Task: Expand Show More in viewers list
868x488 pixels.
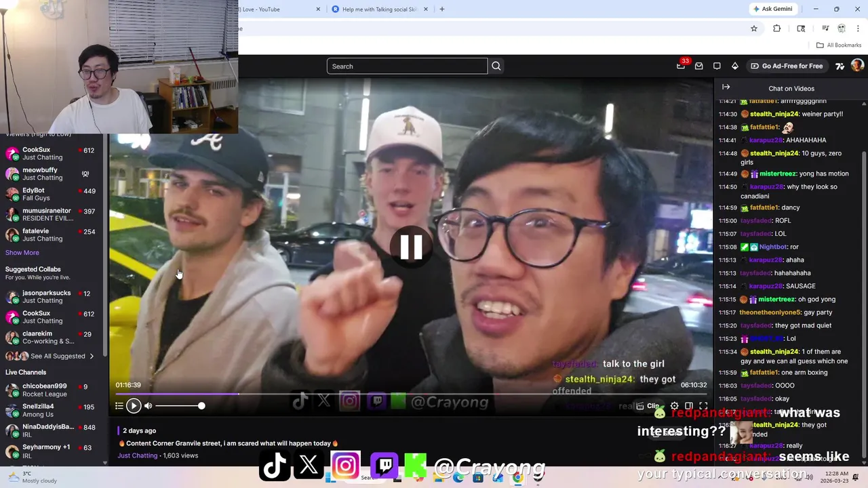Action: (x=22, y=252)
